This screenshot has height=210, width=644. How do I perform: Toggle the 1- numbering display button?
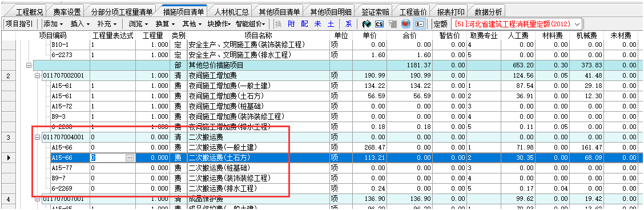point(419,24)
